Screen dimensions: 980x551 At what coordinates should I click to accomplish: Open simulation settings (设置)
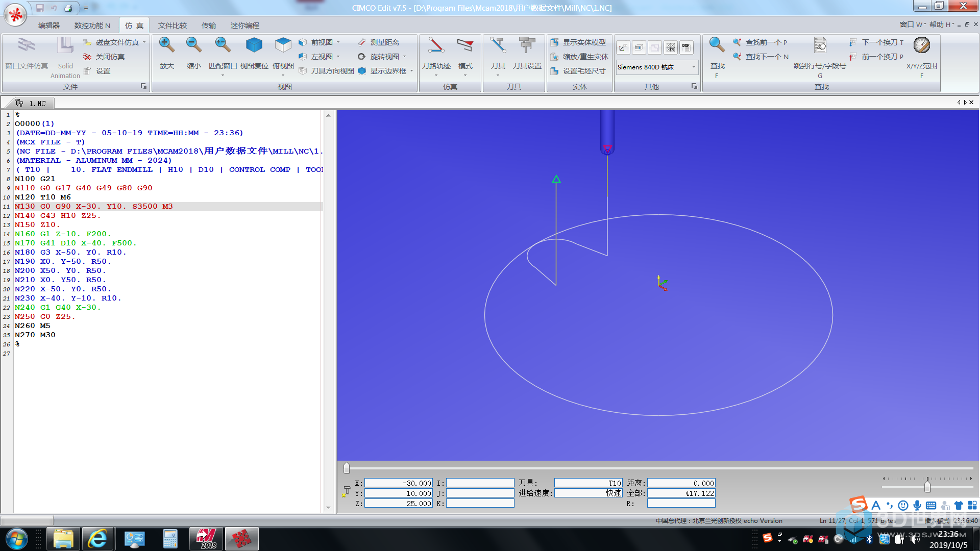tap(97, 71)
